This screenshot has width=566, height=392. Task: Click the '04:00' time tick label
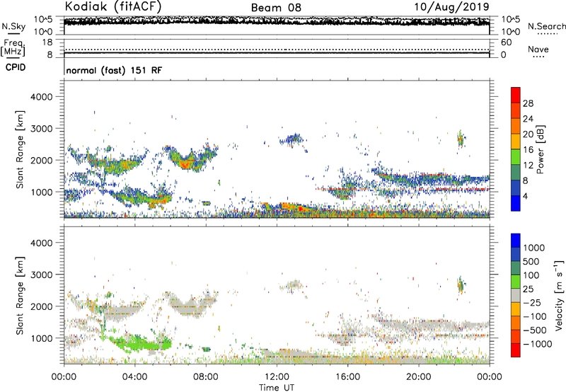coord(134,377)
